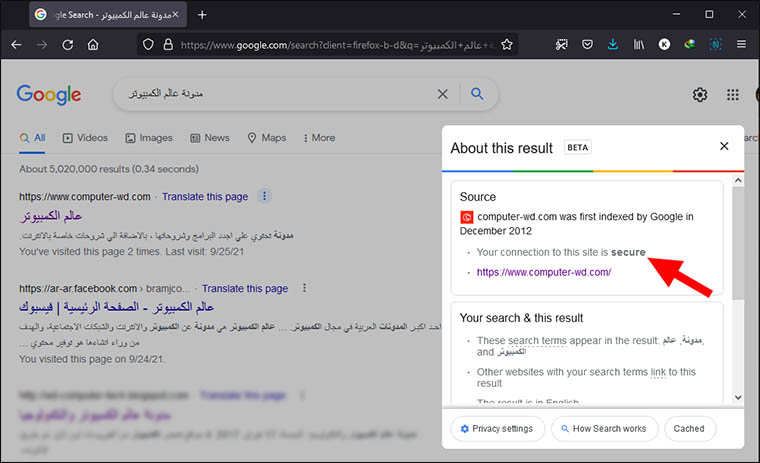Viewport: 760px width, 463px height.
Task: Click the panel scrollbar up arrow
Action: 738,180
